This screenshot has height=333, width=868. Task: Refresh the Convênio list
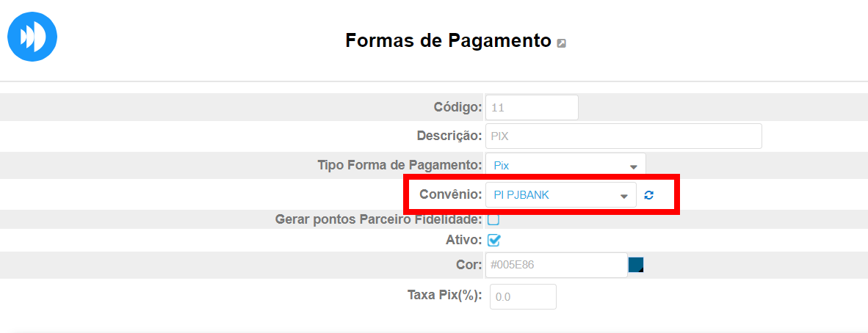tap(648, 195)
